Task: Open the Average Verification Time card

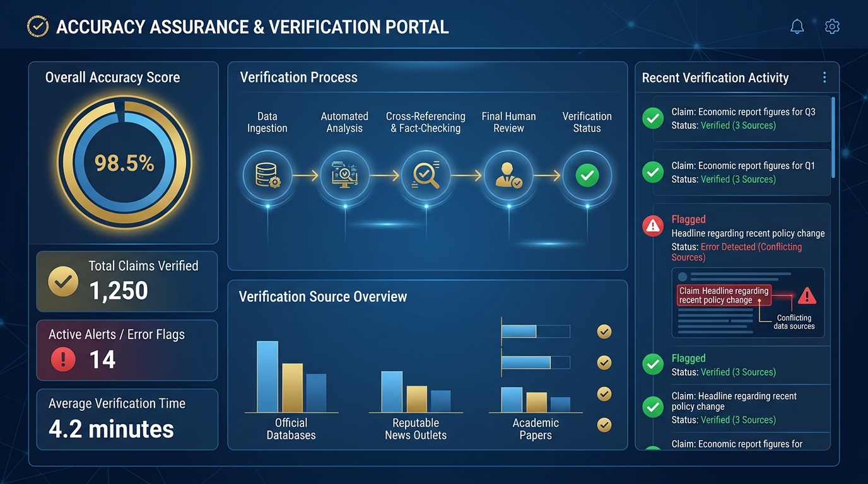Action: (127, 419)
